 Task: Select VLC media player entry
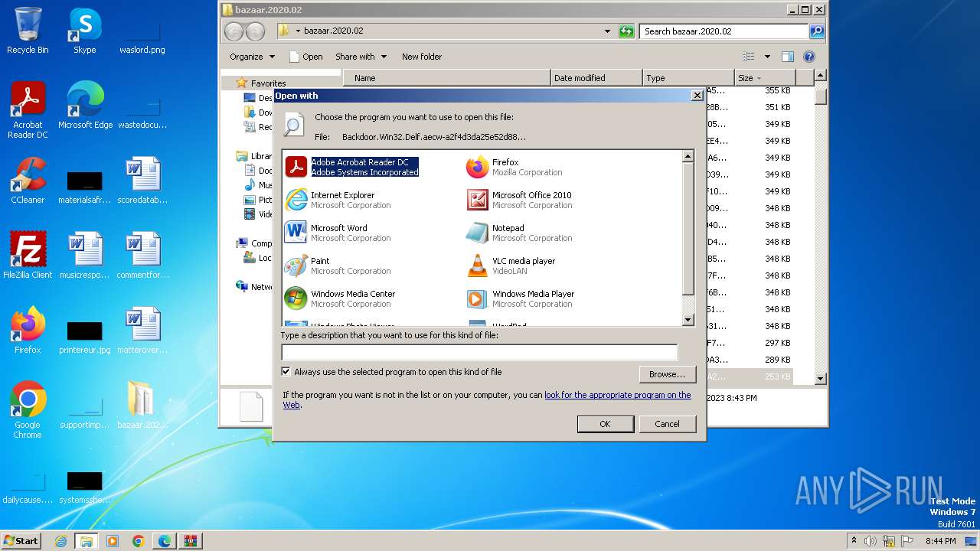[x=511, y=266]
